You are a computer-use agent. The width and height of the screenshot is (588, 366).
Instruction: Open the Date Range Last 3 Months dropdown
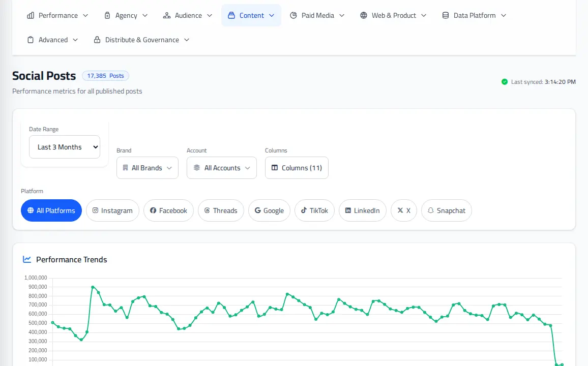pos(65,147)
